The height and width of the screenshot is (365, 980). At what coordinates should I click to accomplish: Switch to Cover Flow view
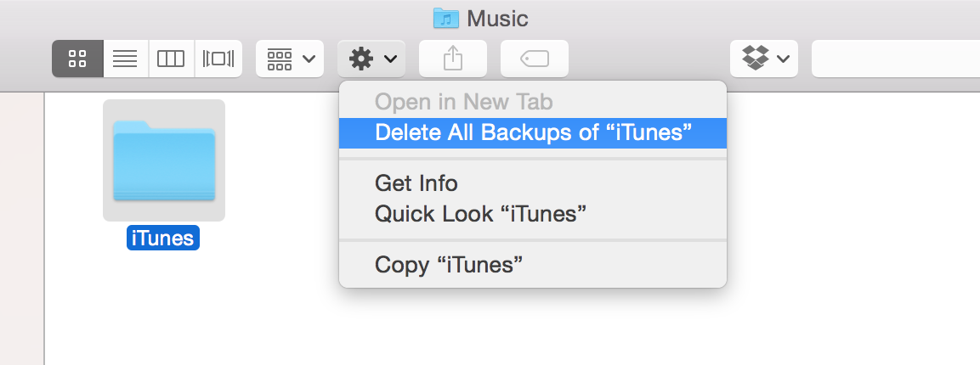click(x=218, y=59)
